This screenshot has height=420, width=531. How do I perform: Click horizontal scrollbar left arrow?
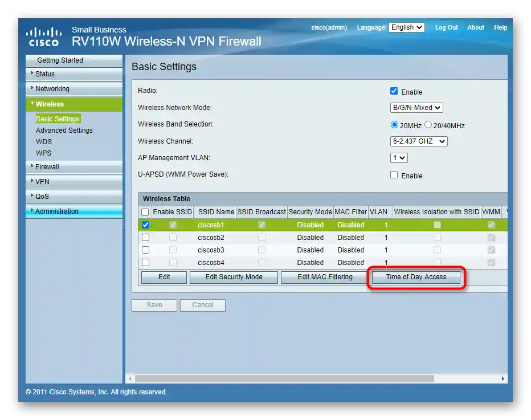click(130, 378)
